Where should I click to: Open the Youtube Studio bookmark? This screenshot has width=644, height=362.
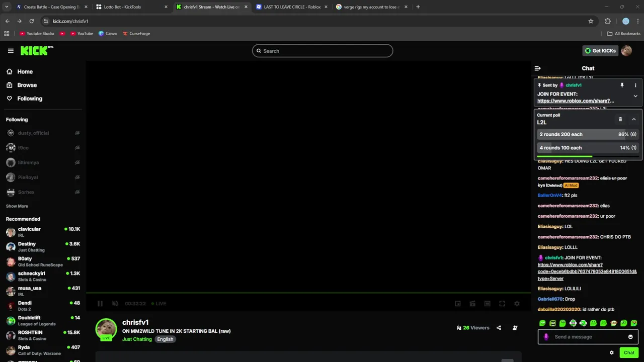pyautogui.click(x=37, y=34)
